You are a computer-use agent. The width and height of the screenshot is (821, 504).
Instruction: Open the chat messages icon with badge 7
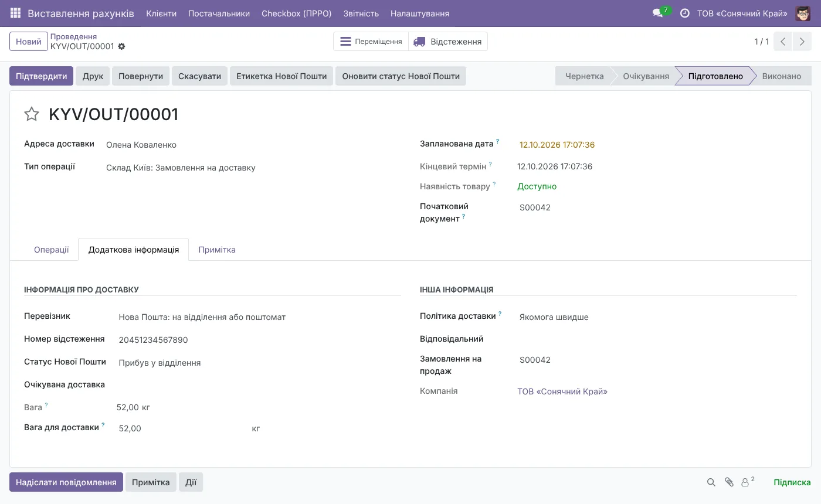tap(658, 13)
